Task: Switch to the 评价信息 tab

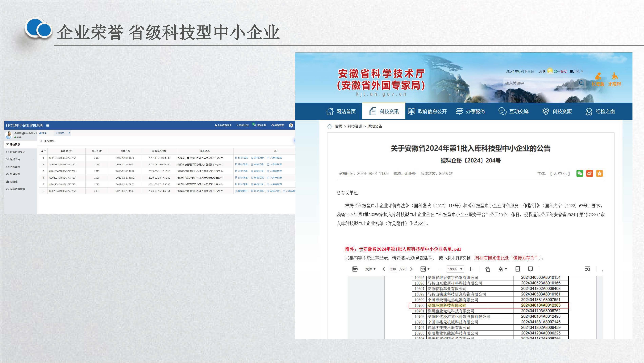Action: pos(60,133)
